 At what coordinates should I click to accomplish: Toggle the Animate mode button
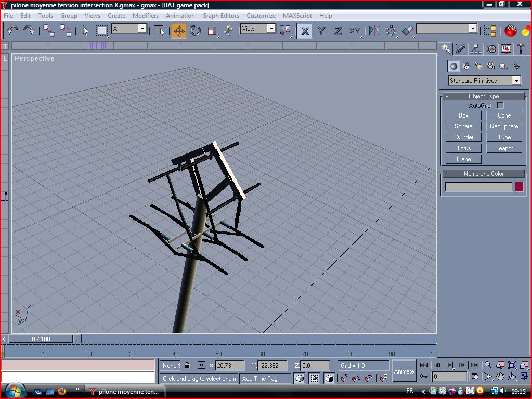[404, 371]
